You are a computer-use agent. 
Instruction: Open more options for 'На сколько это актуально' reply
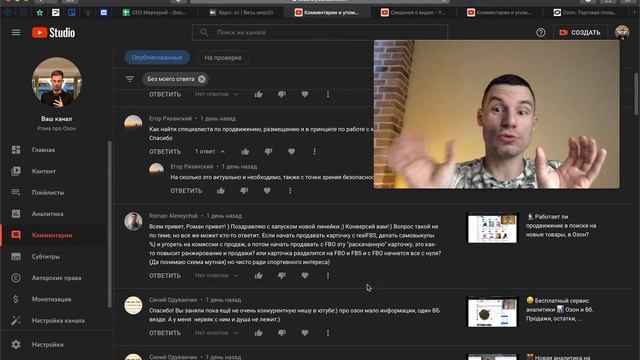tap(290, 191)
